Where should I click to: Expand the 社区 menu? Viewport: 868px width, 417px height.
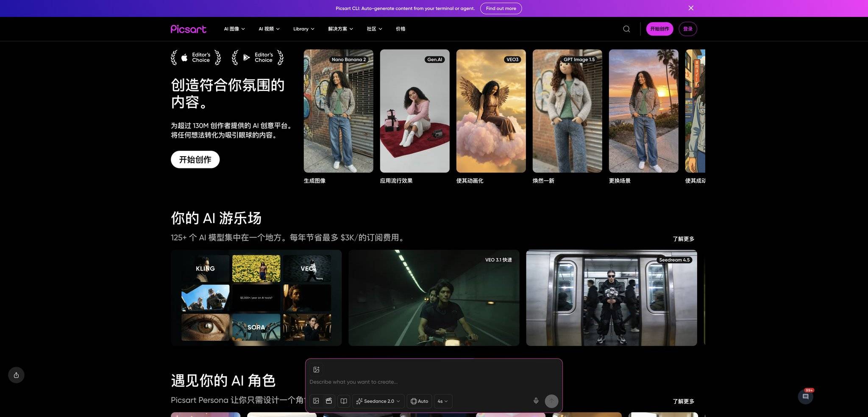[x=374, y=29]
